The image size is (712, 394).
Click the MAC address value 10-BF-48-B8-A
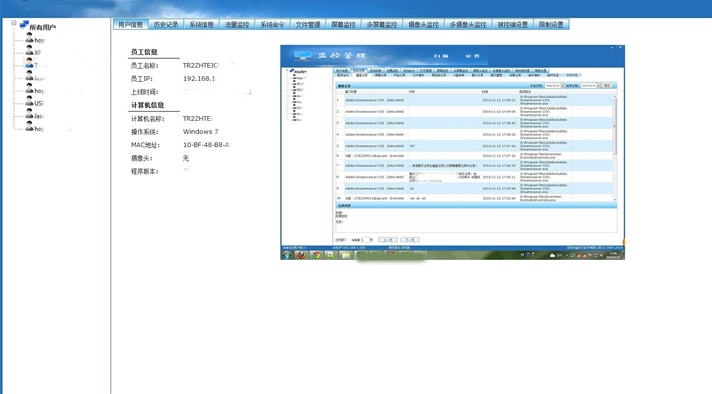click(x=207, y=145)
